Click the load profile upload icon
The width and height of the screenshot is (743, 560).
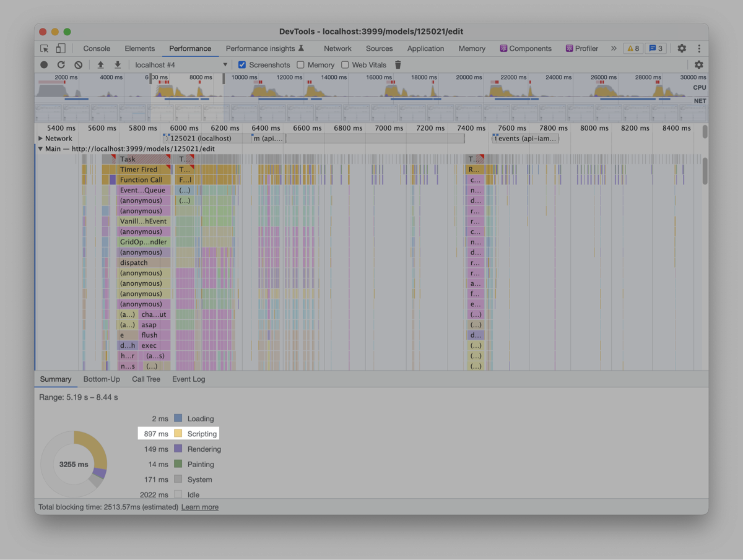[x=100, y=64]
